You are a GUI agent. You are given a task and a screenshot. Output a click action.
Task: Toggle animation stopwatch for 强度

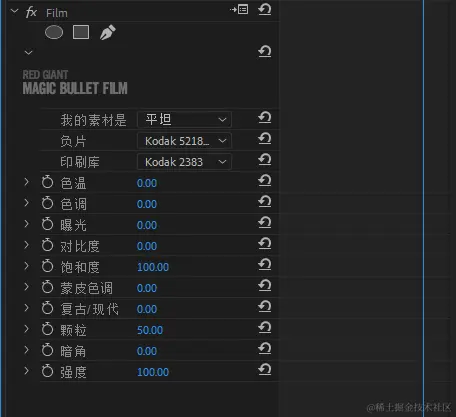click(47, 371)
